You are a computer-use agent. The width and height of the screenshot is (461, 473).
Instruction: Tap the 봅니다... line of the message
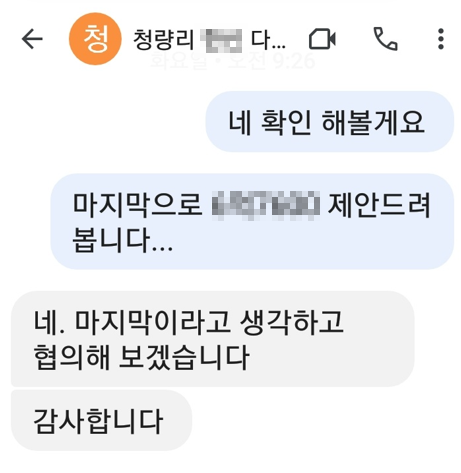tap(123, 240)
